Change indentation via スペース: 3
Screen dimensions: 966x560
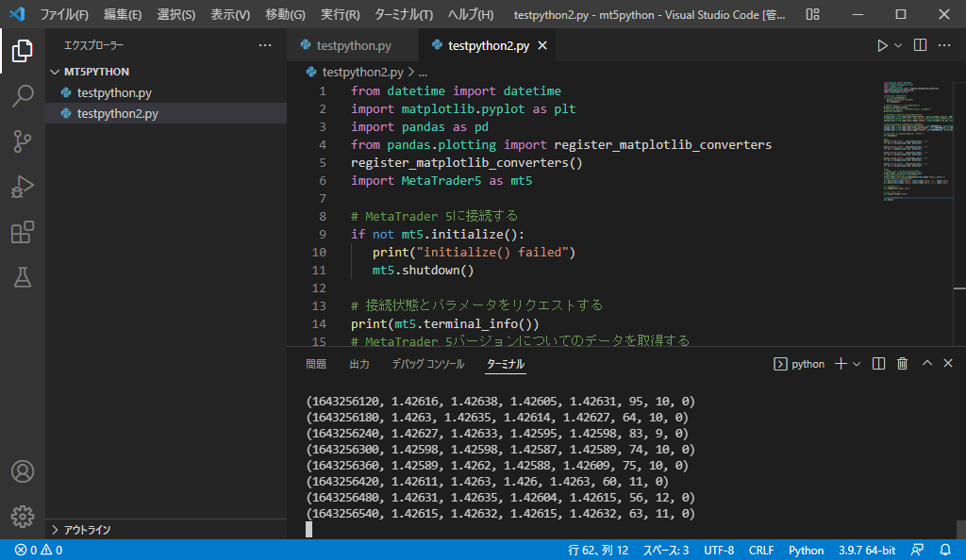click(x=666, y=551)
